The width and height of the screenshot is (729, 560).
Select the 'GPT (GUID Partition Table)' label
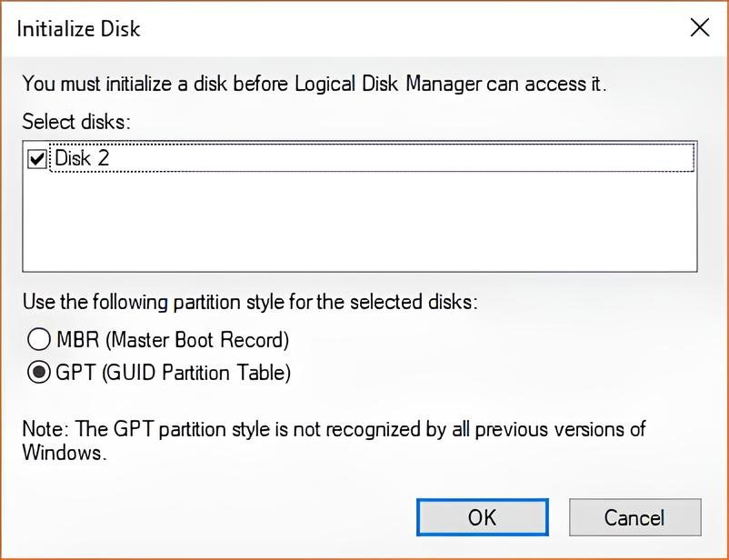point(173,373)
